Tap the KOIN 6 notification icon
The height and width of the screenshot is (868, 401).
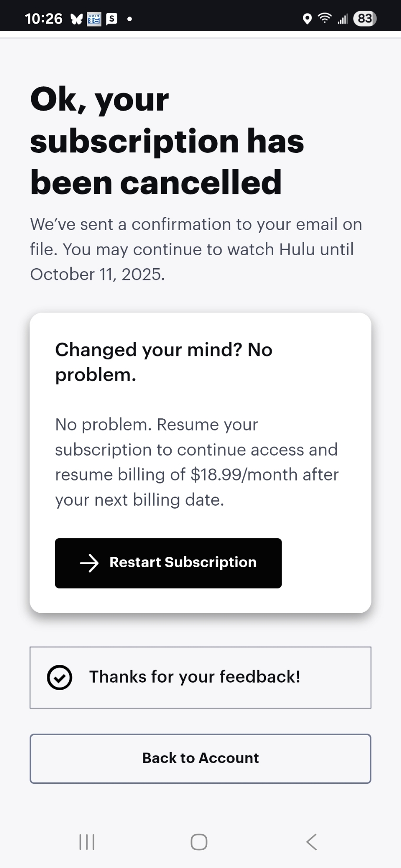pyautogui.click(x=94, y=19)
